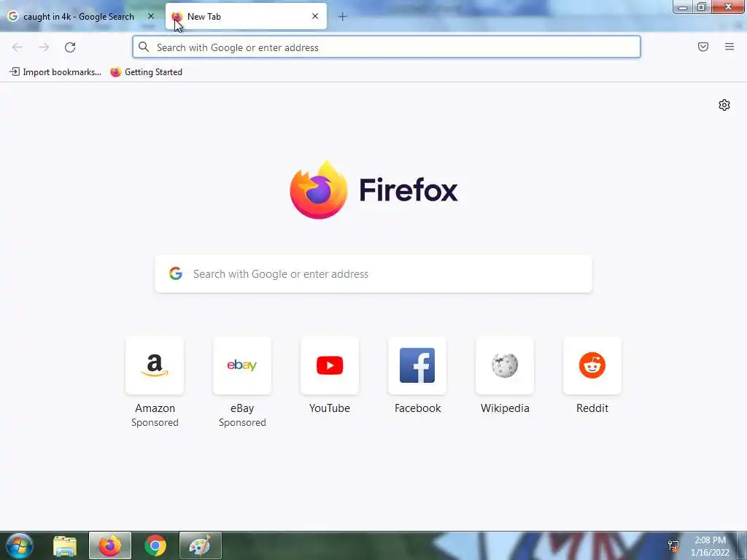
Task: Close the New Tab tab
Action: (x=315, y=16)
